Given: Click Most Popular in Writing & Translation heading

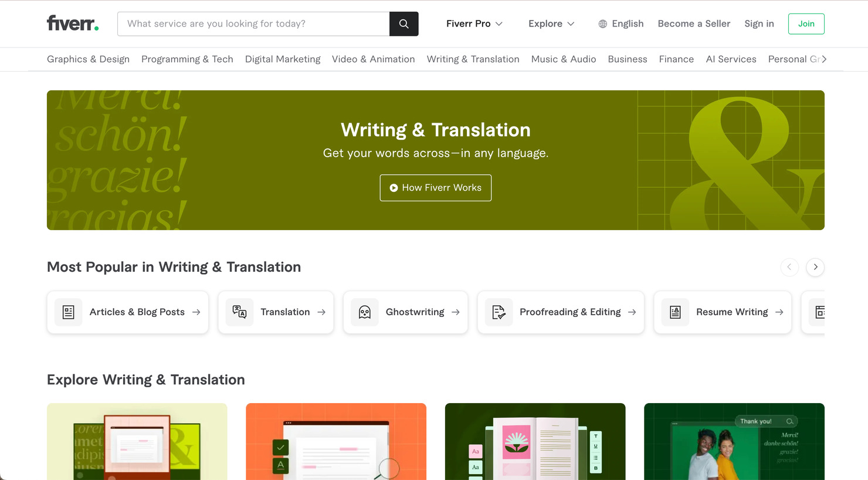Looking at the screenshot, I should point(174,267).
